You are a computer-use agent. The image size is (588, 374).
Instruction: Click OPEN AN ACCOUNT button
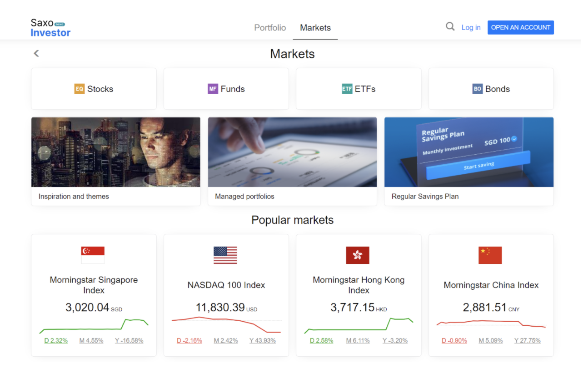(521, 27)
